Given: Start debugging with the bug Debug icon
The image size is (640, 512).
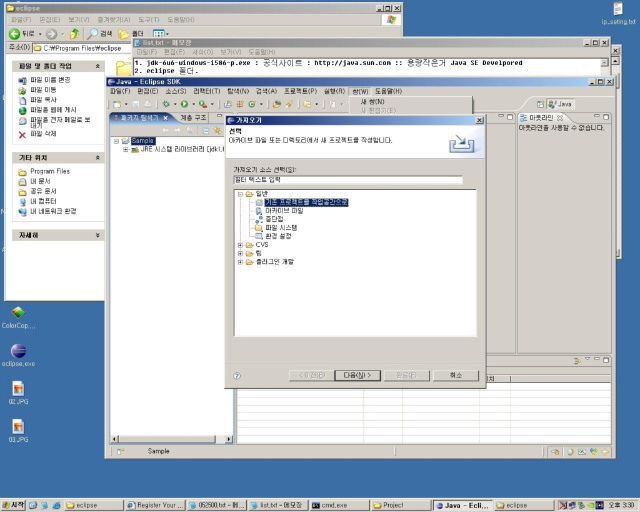Looking at the screenshot, I should tap(166, 105).
